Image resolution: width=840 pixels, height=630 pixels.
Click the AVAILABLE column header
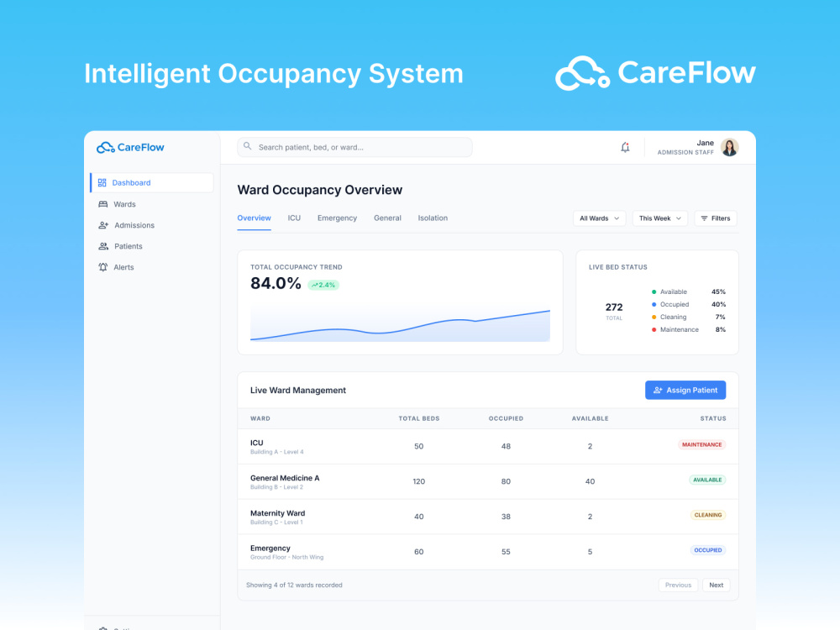pyautogui.click(x=590, y=419)
